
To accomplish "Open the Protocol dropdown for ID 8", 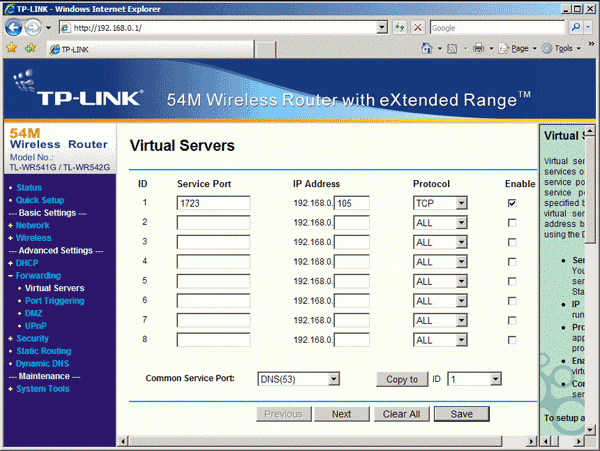I will (x=440, y=340).
